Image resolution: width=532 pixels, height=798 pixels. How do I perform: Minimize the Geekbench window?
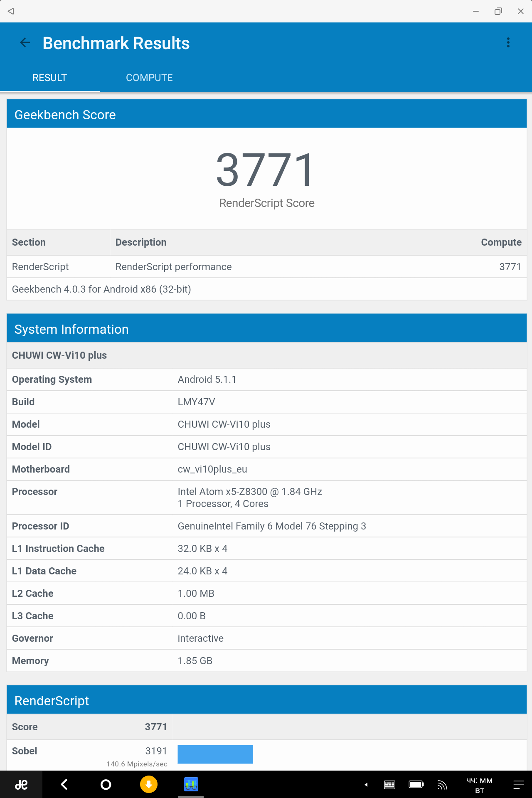click(x=476, y=11)
